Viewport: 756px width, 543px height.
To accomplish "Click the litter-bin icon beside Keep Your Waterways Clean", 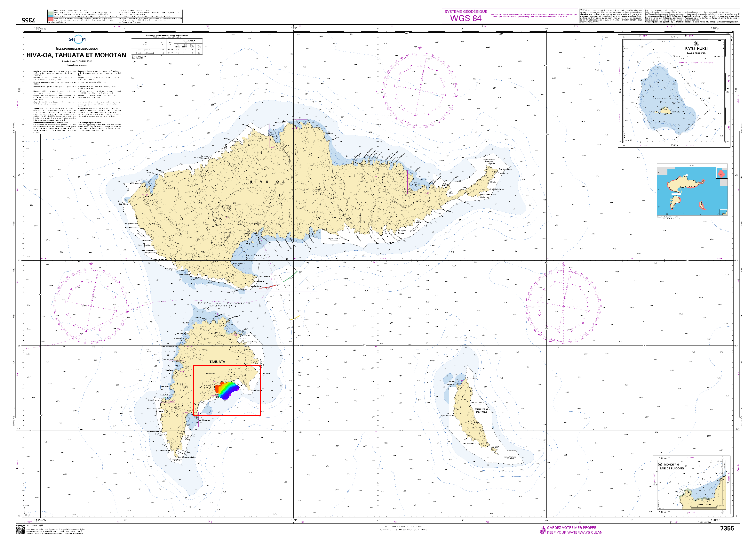I will tap(542, 530).
